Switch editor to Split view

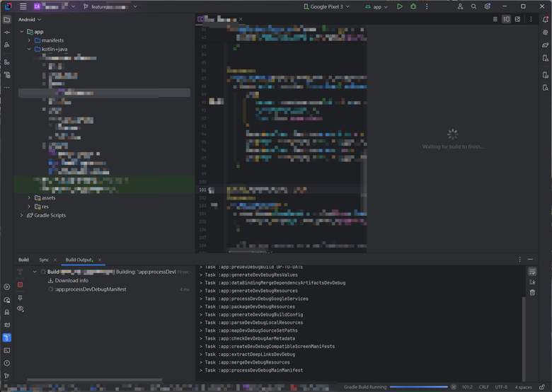[506, 19]
